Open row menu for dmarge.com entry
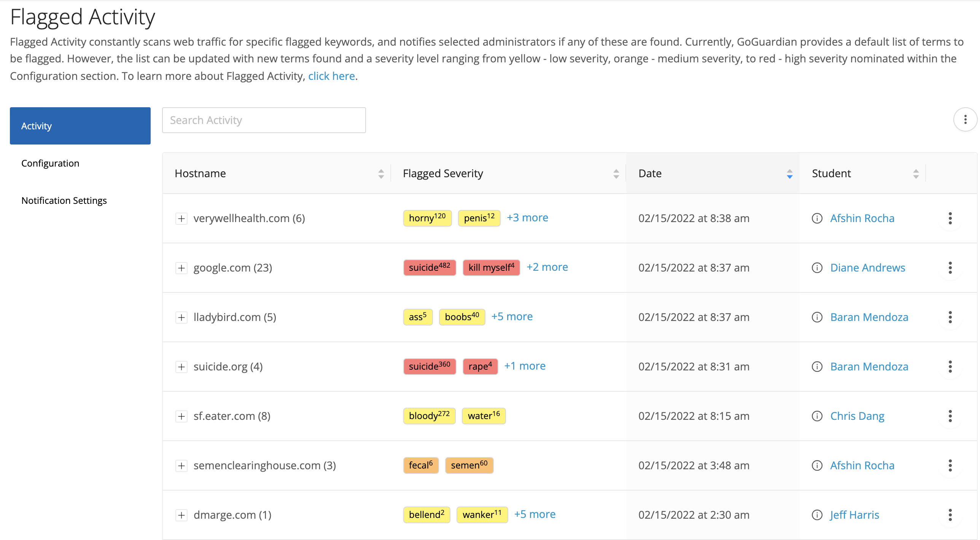Screen dimensions: 980x540 pyautogui.click(x=950, y=515)
